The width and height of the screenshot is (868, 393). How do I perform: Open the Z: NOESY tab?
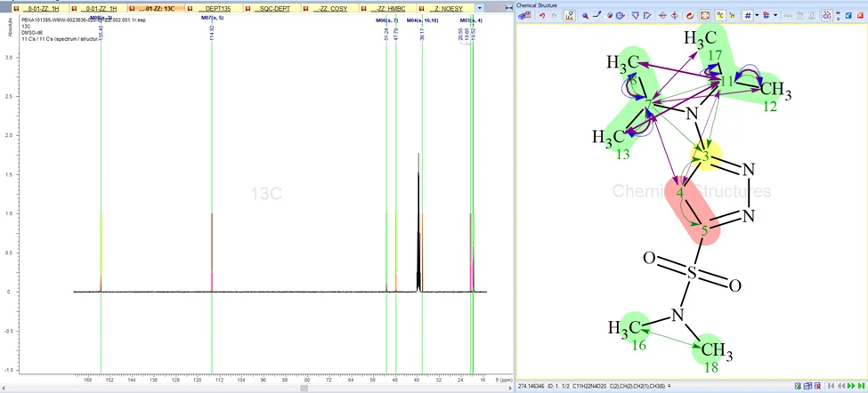click(446, 9)
